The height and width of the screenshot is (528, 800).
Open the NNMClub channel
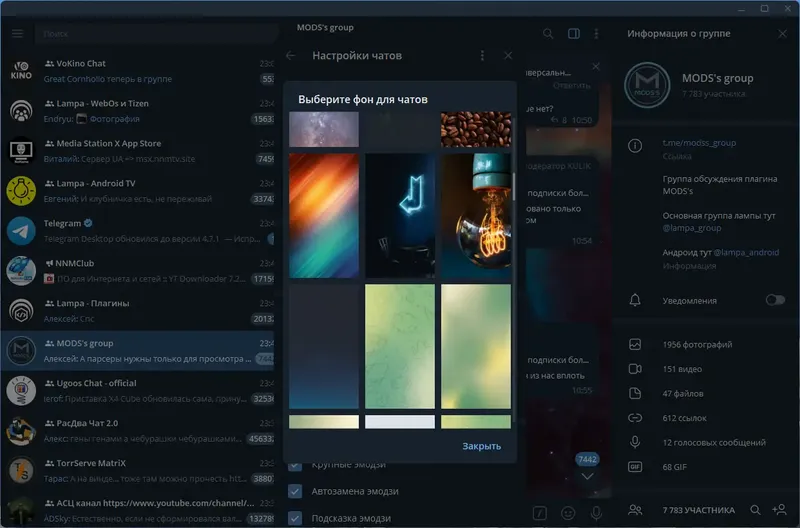pyautogui.click(x=138, y=271)
